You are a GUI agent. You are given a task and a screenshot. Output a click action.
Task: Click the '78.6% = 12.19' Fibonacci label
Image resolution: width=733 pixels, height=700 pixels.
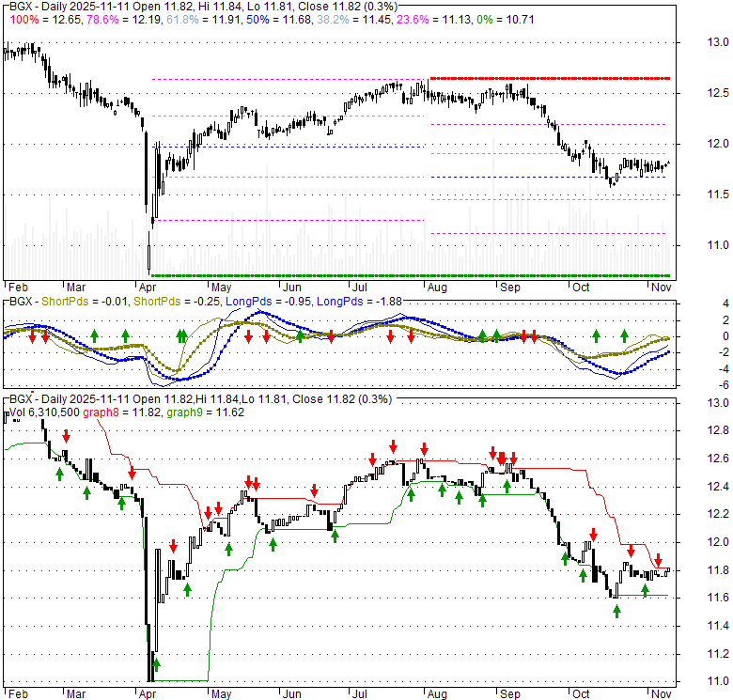(x=123, y=20)
